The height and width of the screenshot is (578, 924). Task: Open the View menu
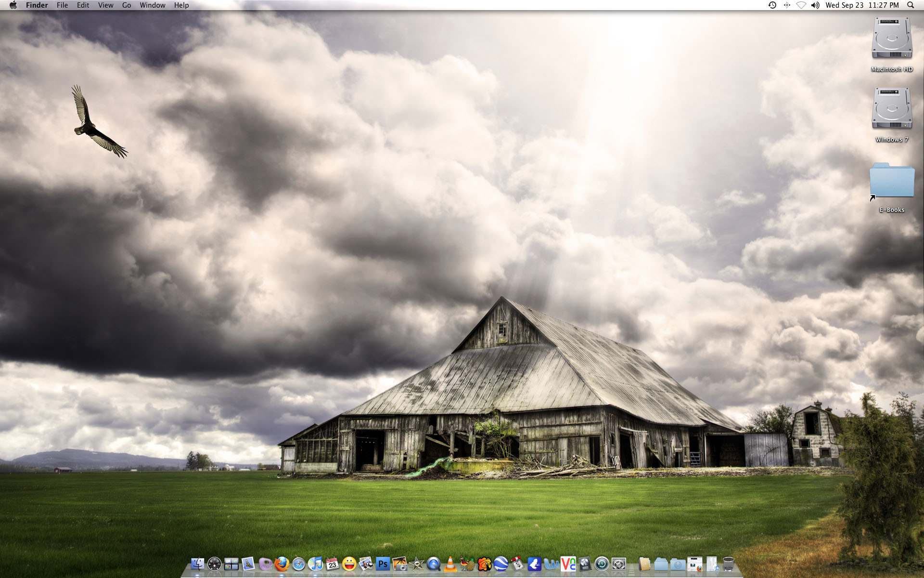[105, 5]
